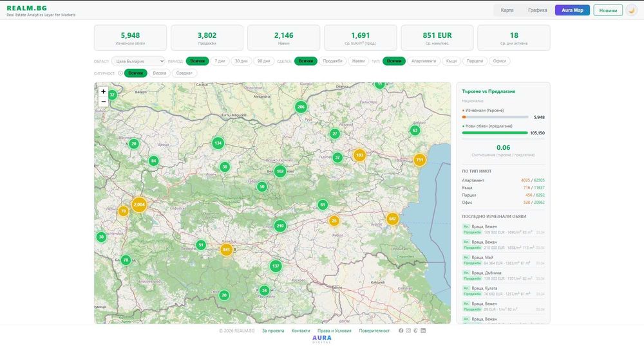Click the Facebook icon in footer
Viewport: 644px width, 346px height.
[401, 331]
